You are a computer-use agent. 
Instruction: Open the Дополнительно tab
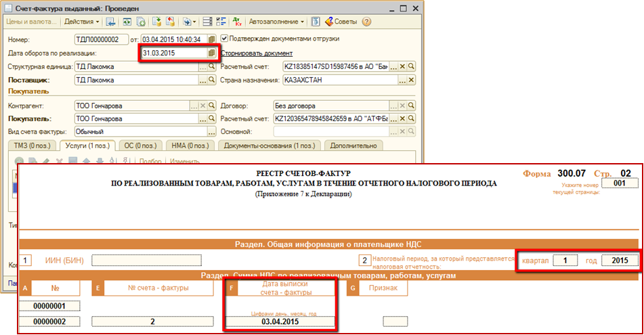point(352,146)
